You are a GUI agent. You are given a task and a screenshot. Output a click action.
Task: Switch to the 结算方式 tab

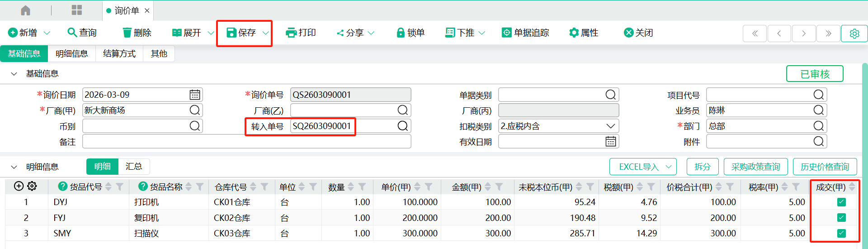pyautogui.click(x=119, y=53)
